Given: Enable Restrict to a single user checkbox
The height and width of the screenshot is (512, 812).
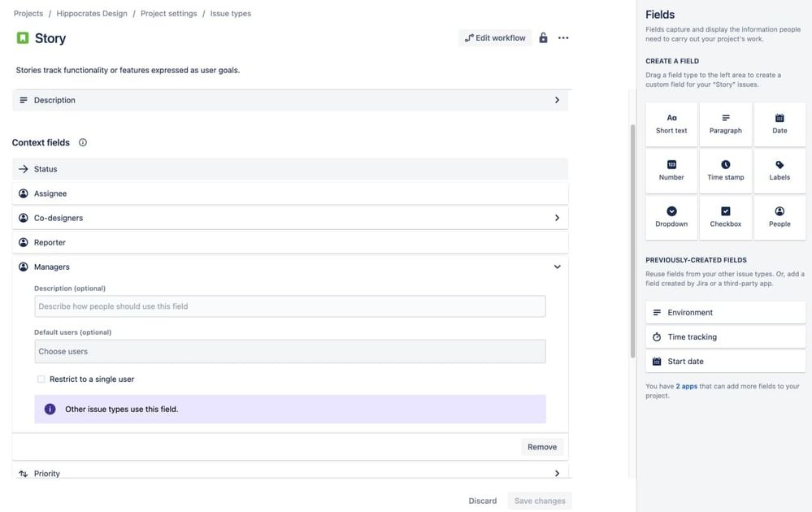Looking at the screenshot, I should click(41, 379).
